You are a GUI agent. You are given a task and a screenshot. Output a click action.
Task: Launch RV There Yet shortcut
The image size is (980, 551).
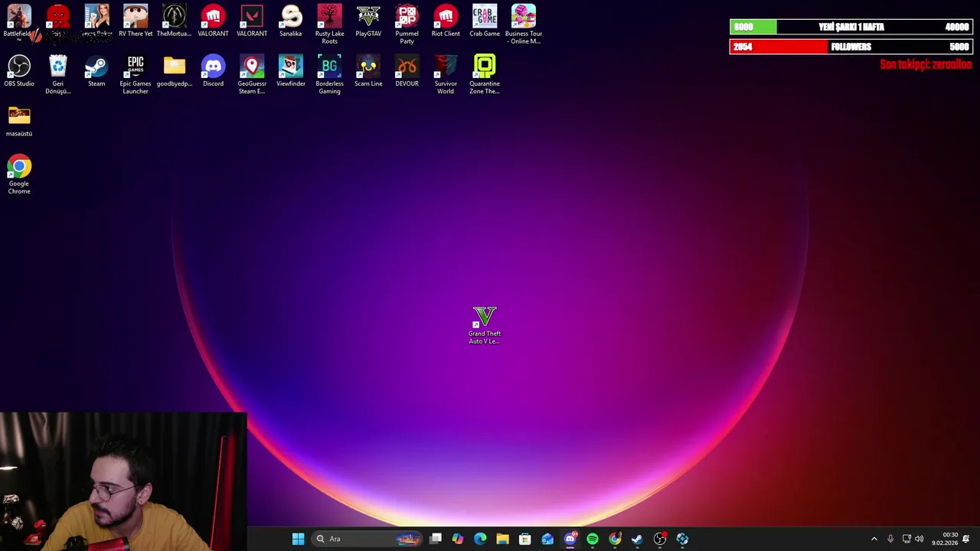point(136,21)
